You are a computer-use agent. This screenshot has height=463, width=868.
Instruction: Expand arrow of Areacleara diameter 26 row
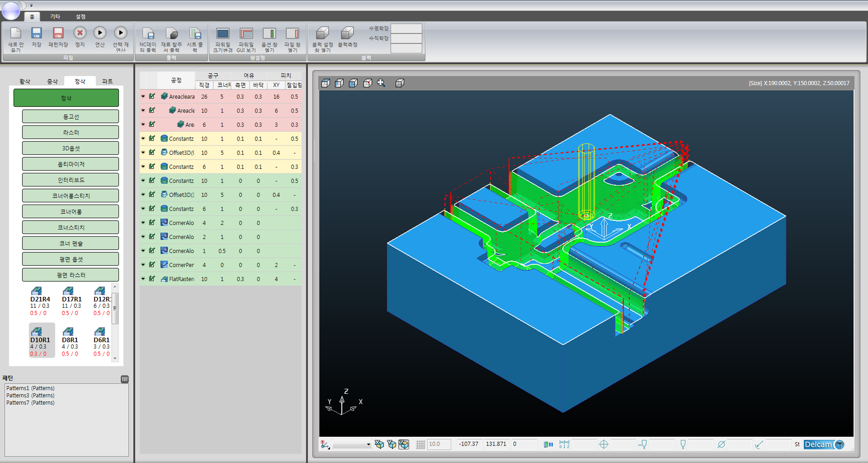(x=143, y=97)
